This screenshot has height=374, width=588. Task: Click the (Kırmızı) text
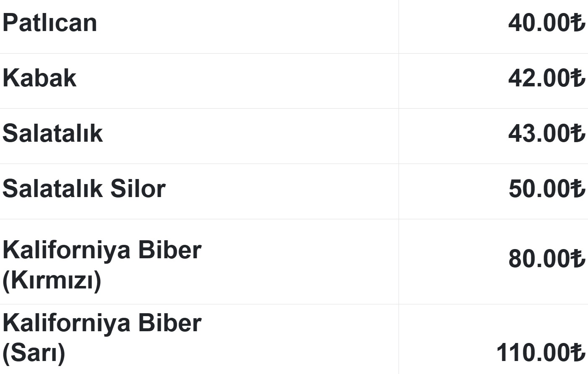click(52, 280)
